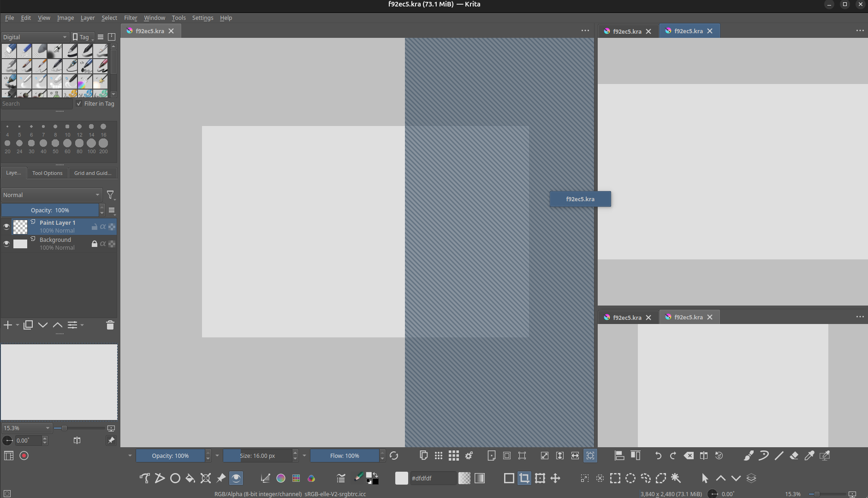Screen dimensions: 868x498
Task: Activate the Eraser mode icon
Action: point(794,456)
